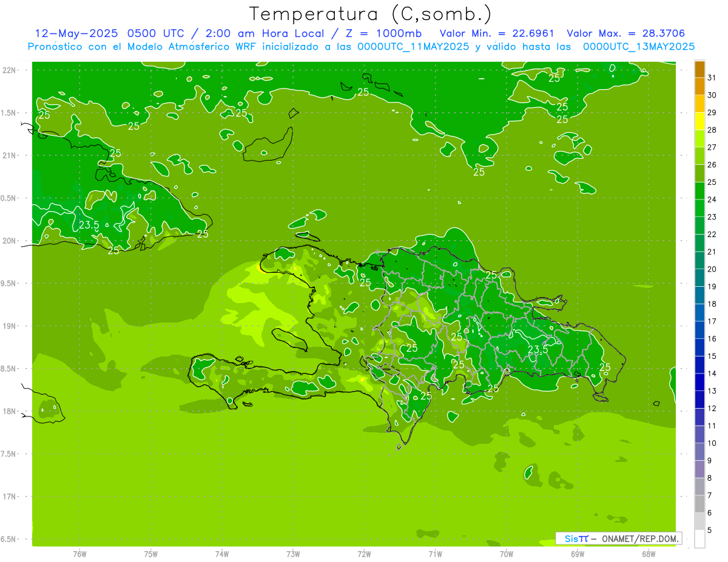Viewport: 728px width, 562px height.
Task: Click the "74W" longitude axis label
Action: (x=222, y=554)
